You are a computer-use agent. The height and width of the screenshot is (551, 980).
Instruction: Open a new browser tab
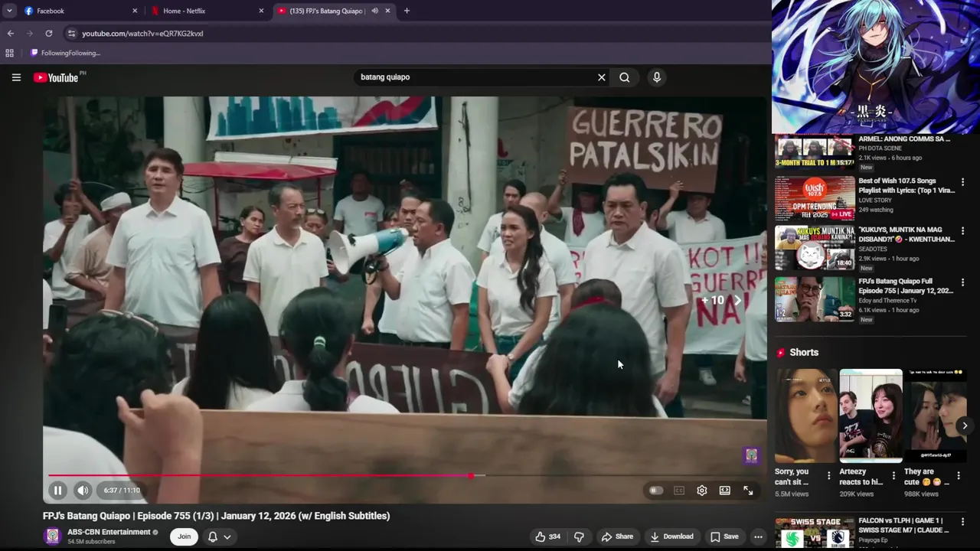pos(407,11)
